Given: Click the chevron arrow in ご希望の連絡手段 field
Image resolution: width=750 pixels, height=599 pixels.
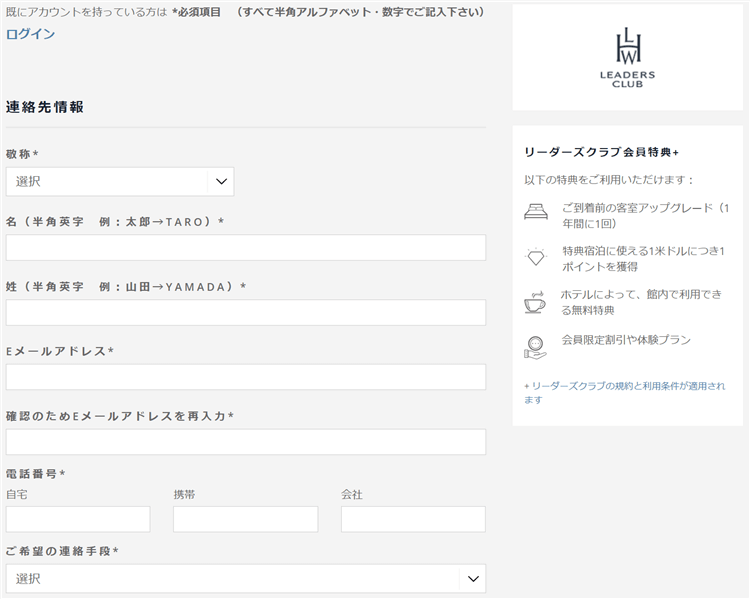Looking at the screenshot, I should coord(472,578).
